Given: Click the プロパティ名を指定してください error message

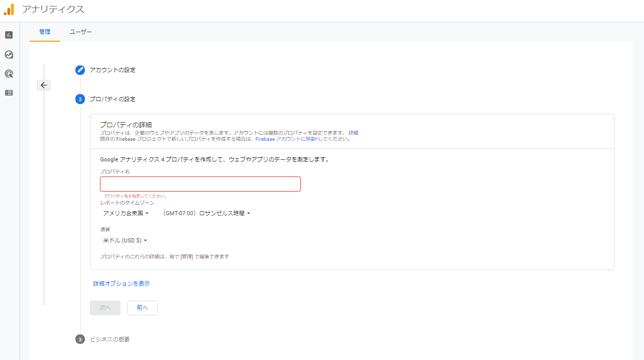Looking at the screenshot, I should pyautogui.click(x=135, y=196).
